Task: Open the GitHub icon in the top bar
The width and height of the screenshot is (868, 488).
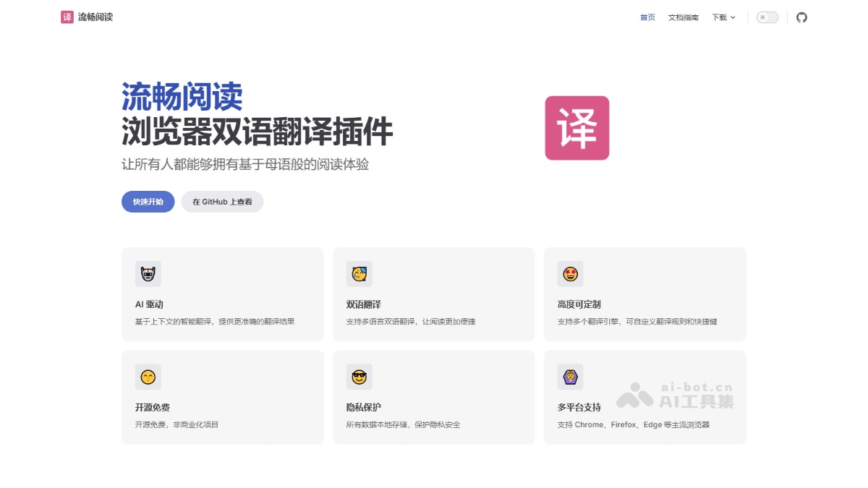Action: [x=801, y=17]
